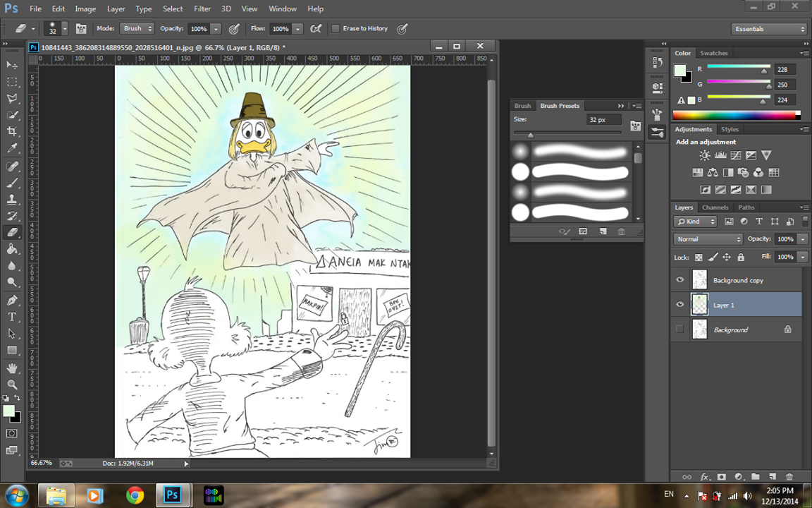Screen dimensions: 812x508
Task: Select the Paint Bucket tool
Action: 12,249
